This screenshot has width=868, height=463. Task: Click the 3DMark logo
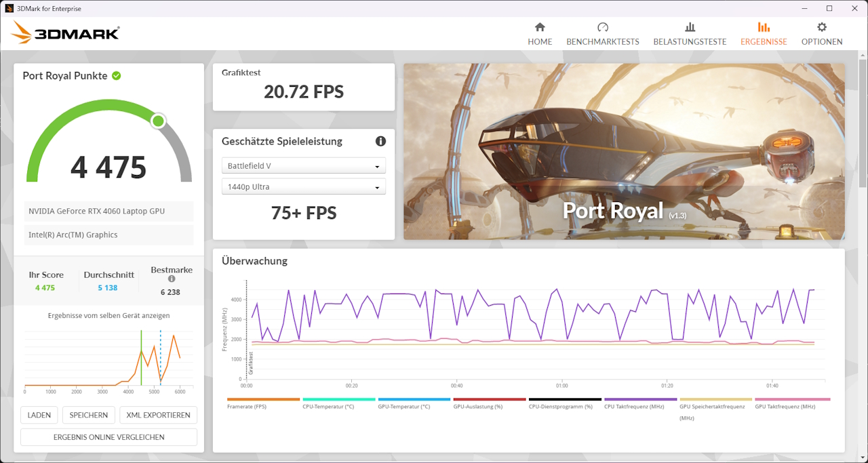point(66,33)
